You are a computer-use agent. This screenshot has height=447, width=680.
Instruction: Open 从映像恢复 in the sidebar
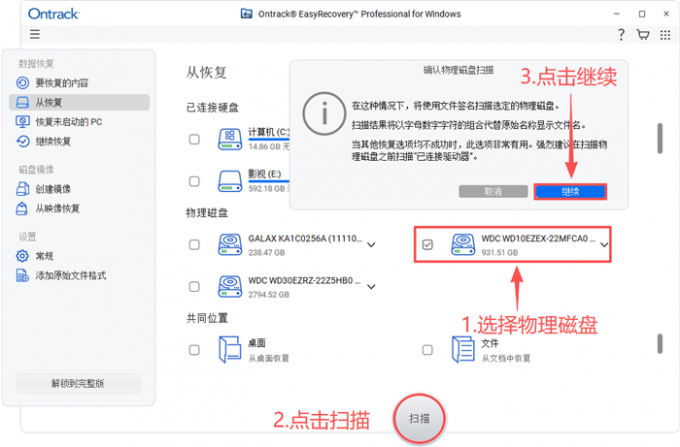coord(79,209)
